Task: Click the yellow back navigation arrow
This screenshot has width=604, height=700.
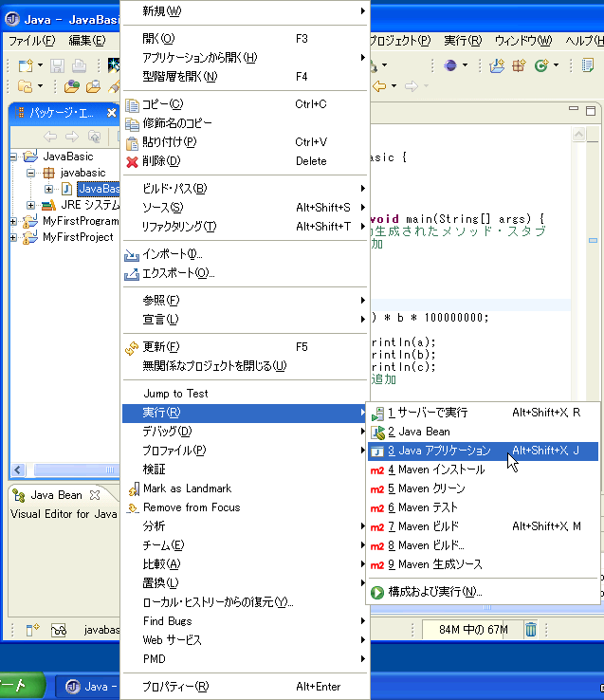Action: (380, 86)
